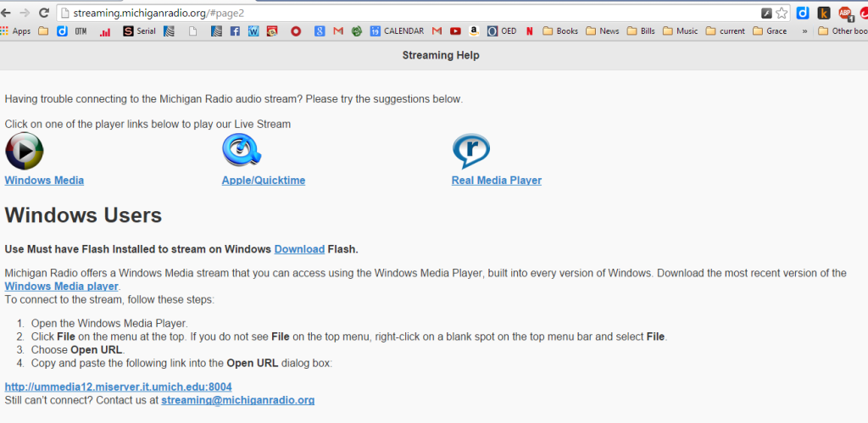Expand the Music bookmark folder

point(681,31)
